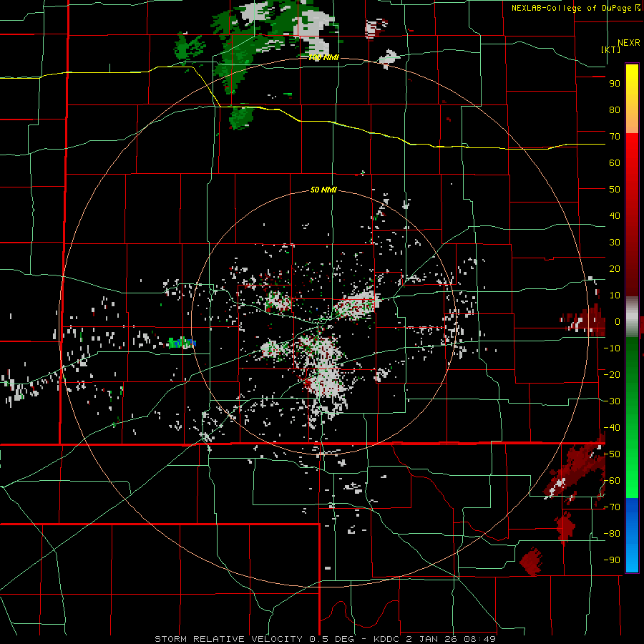This screenshot has height=644, width=644.
Task: Click the [KT] units label
Action: pos(611,49)
